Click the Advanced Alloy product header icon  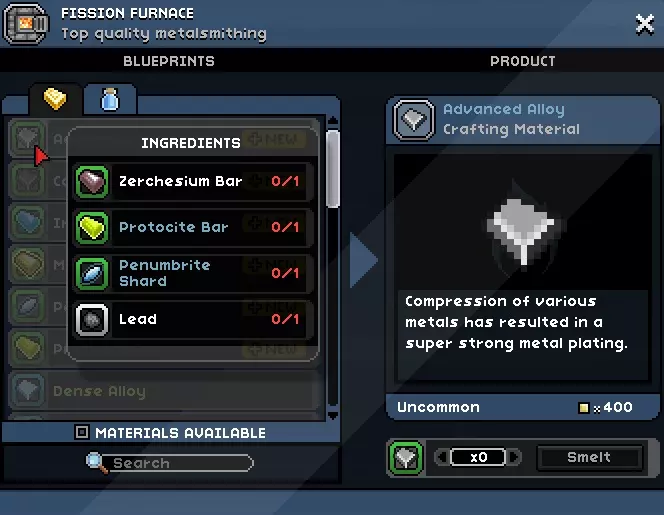[414, 120]
